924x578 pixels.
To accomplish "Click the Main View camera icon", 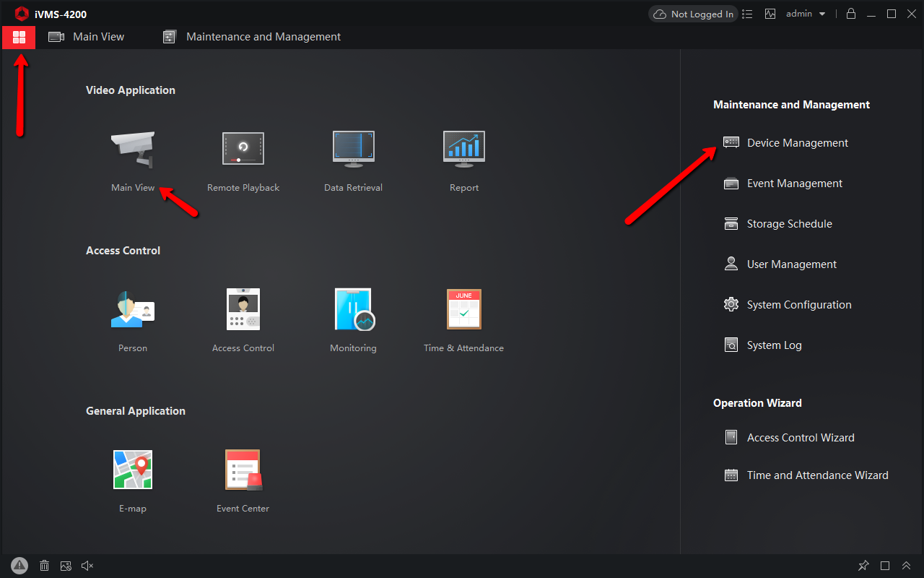I will (133, 150).
